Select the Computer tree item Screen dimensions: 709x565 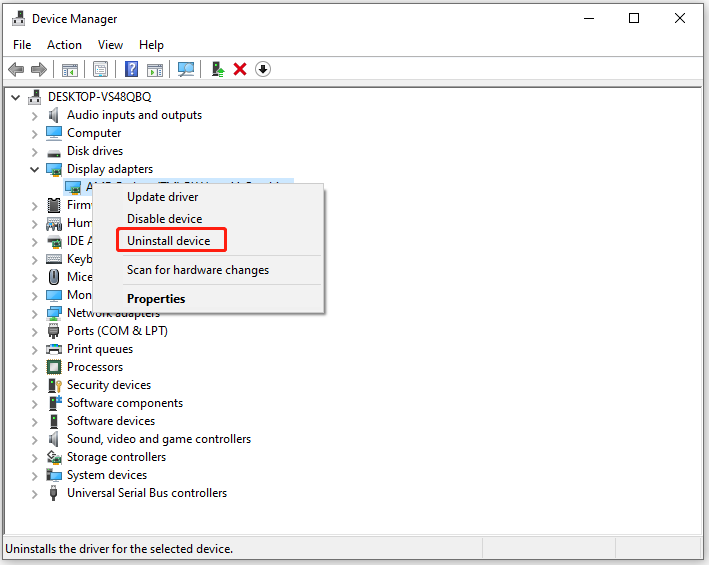[x=94, y=133]
